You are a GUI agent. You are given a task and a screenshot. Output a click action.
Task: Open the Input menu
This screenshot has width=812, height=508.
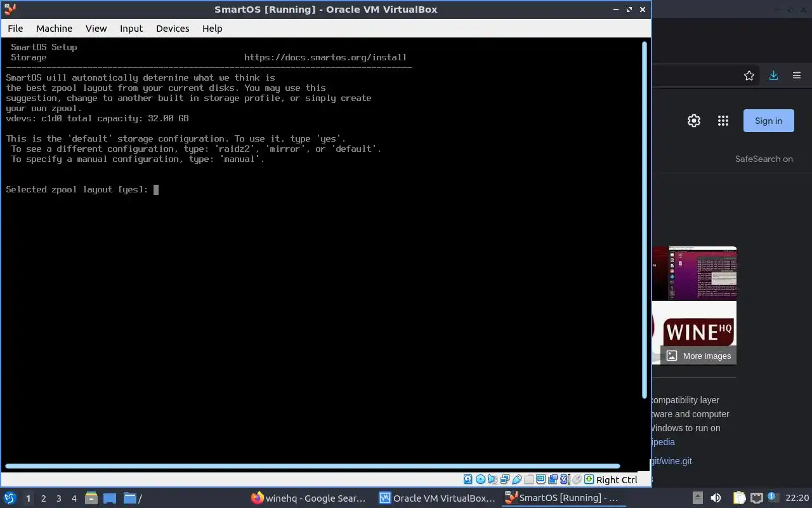[131, 28]
